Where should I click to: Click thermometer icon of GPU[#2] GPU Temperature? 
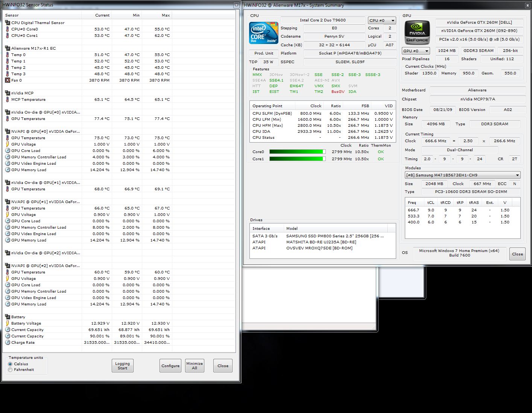coord(8,272)
